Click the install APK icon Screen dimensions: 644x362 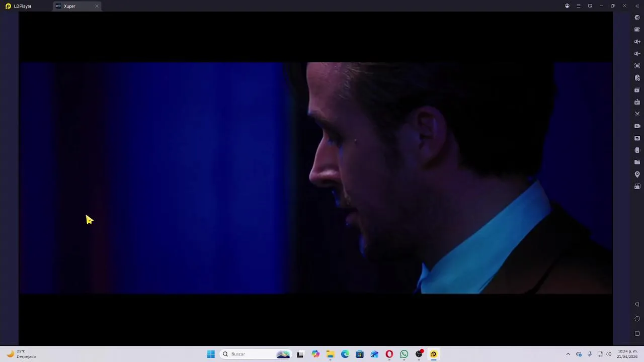tap(637, 102)
